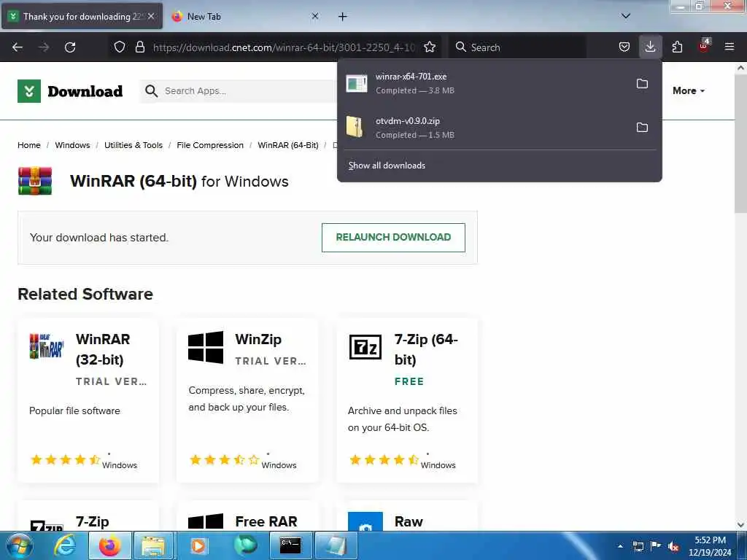The height and width of the screenshot is (560, 747).
Task: Open File Compression breadcrumb
Action: click(x=210, y=145)
